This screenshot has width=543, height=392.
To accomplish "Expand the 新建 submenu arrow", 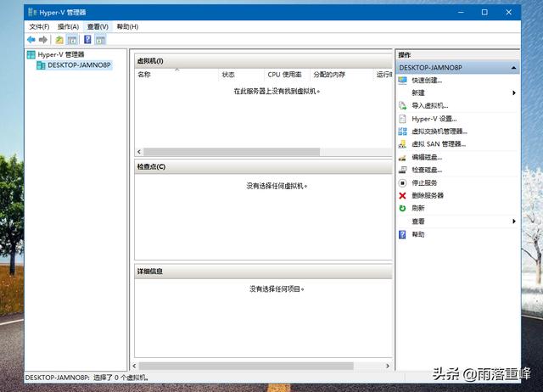I will [514, 92].
